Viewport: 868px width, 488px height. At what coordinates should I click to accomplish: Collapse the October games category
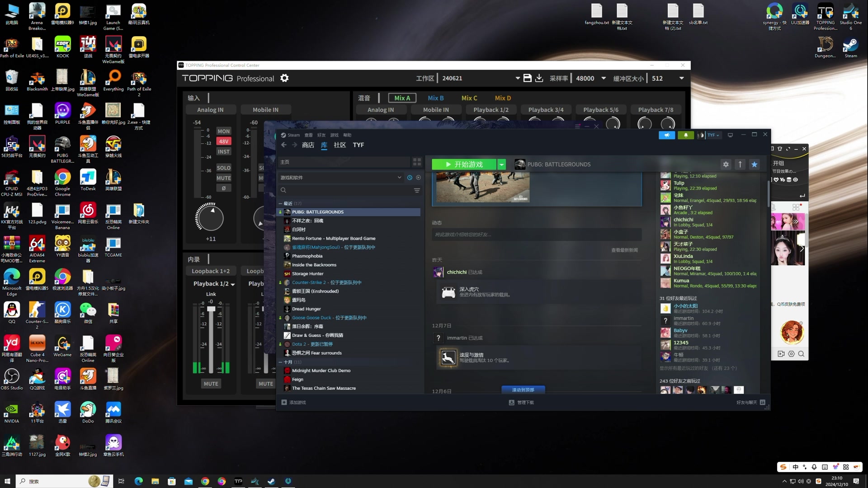point(280,362)
